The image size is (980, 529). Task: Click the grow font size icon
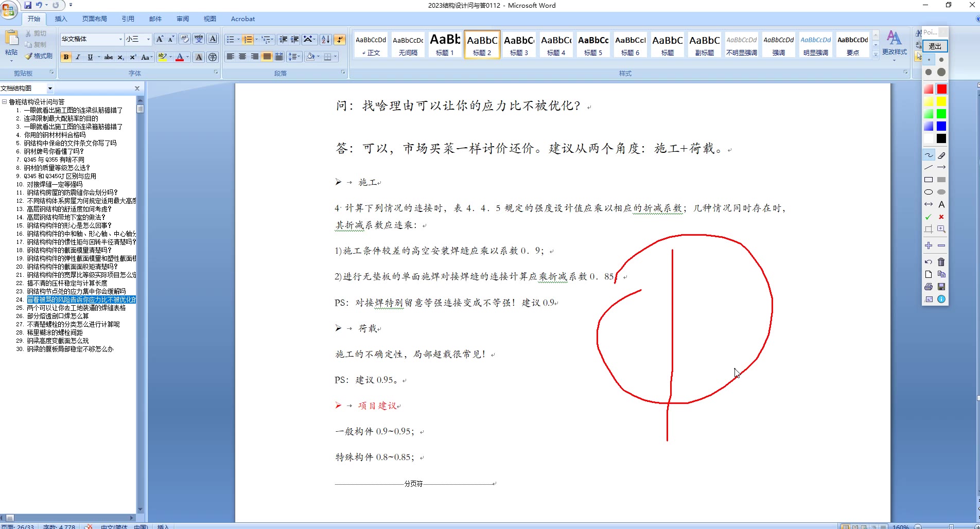tap(160, 39)
